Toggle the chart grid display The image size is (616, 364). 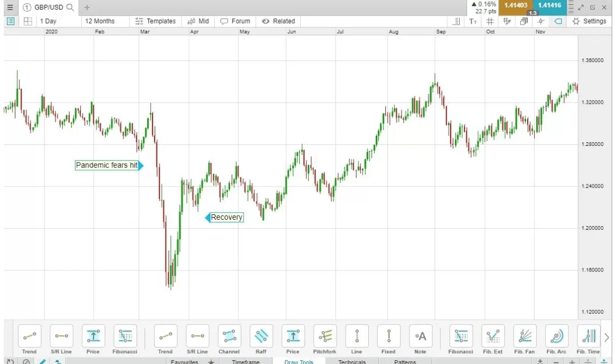tap(489, 21)
